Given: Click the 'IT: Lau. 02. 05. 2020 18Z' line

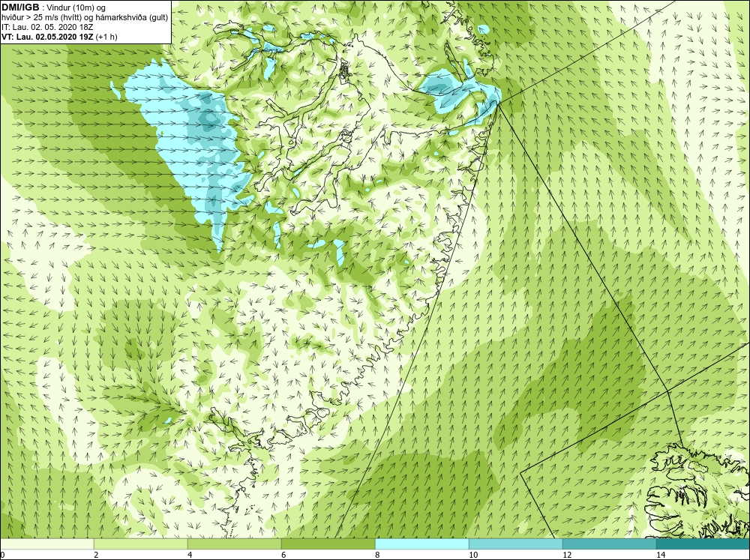Looking at the screenshot, I should pos(47,27).
